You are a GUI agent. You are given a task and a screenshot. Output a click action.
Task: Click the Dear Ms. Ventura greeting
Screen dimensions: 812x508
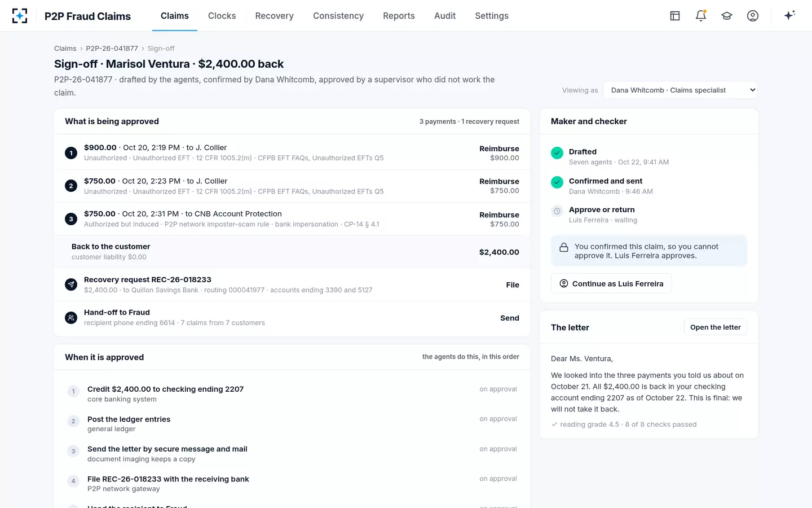click(582, 359)
